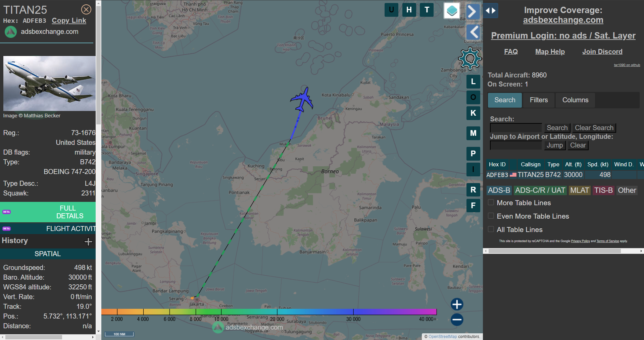Toggle the ADS-B source filter

(x=499, y=190)
